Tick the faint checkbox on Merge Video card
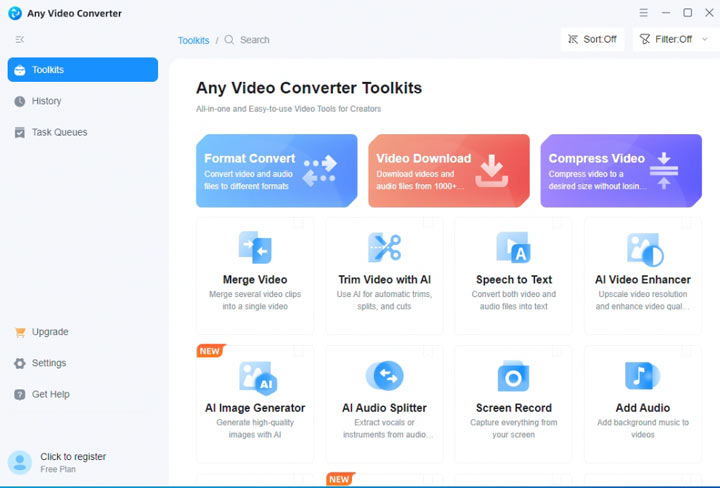This screenshot has height=488, width=720. [298, 224]
